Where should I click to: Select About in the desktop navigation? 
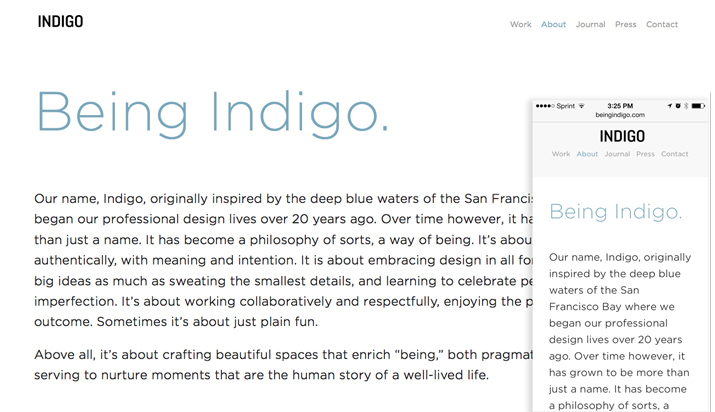coord(553,24)
